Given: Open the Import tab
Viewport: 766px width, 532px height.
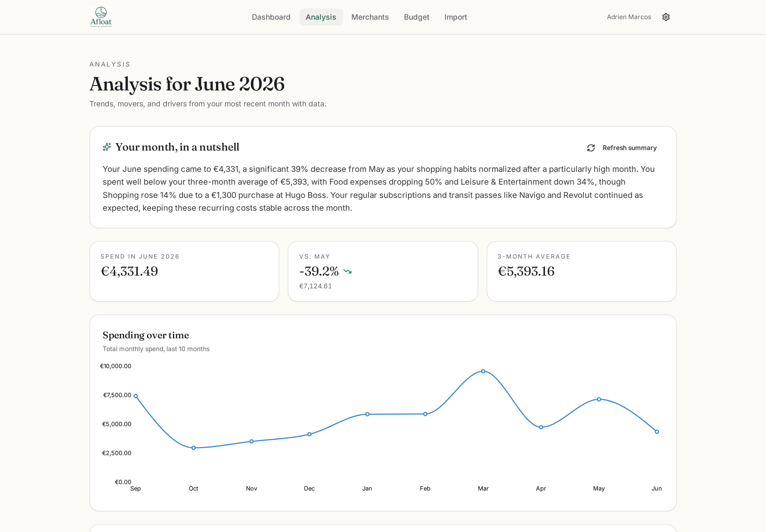Looking at the screenshot, I should [455, 17].
